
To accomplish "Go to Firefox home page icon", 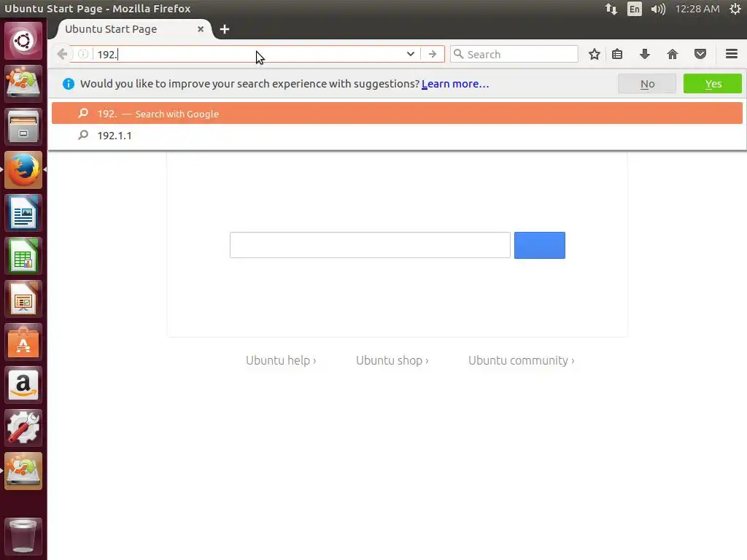I will pos(672,54).
